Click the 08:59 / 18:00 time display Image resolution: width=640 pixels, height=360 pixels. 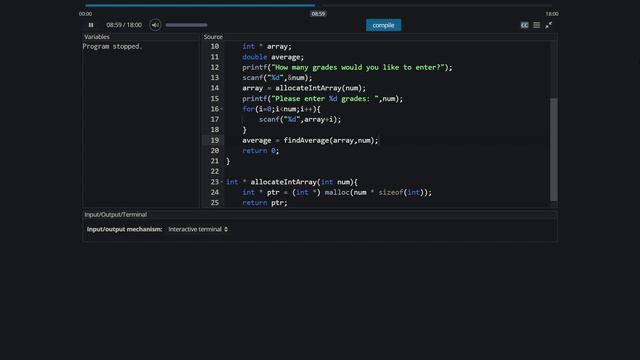point(124,25)
